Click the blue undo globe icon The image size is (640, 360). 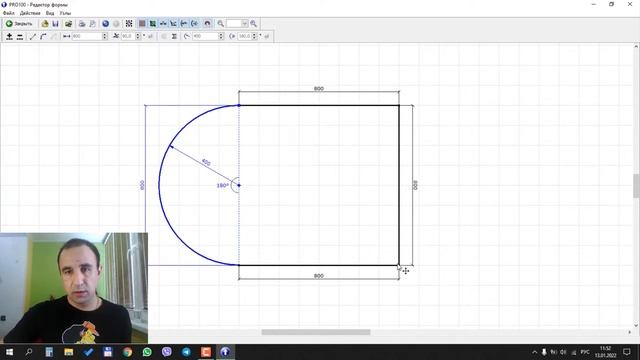click(105, 24)
